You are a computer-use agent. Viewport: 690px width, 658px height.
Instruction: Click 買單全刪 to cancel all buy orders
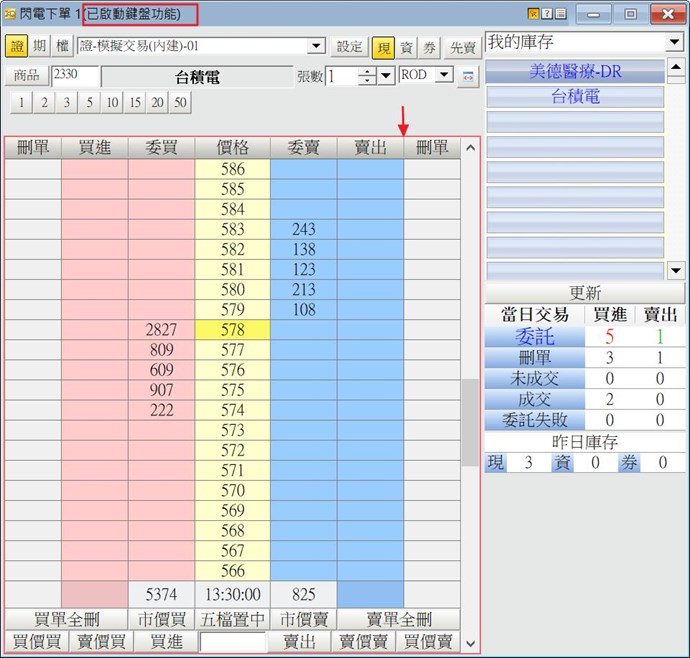(65, 619)
